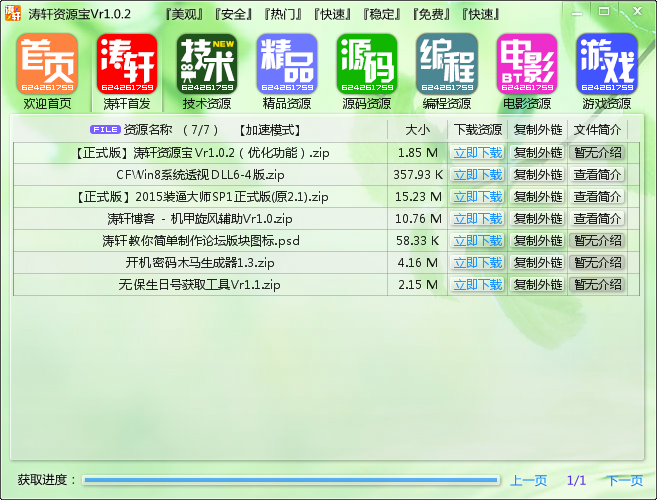Go to previous page 上一页
This screenshot has height=500, width=657.
[528, 480]
